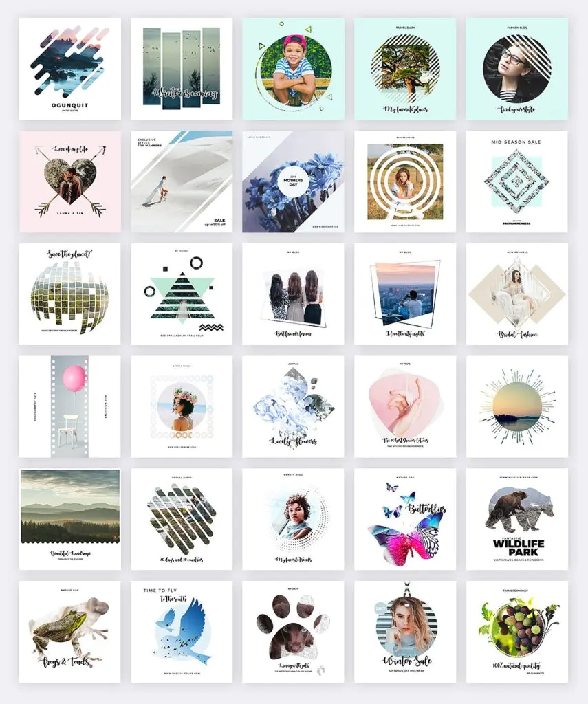Screen dimensions: 588x704
Task: Select the Frogs & Toads template
Action: pyautogui.click(x=69, y=632)
